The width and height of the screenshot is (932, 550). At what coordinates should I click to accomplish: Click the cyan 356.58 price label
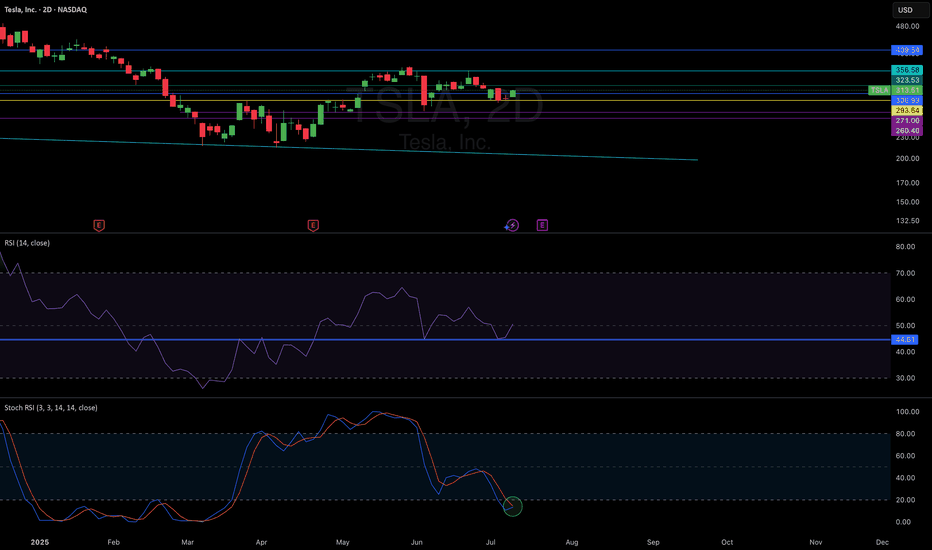907,70
